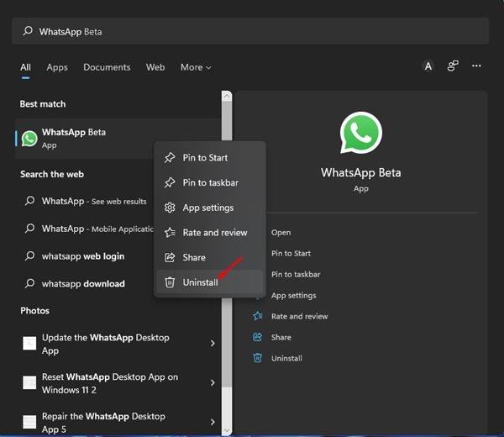Switch to the All tab
Viewport: 504px width, 437px height.
(x=25, y=67)
